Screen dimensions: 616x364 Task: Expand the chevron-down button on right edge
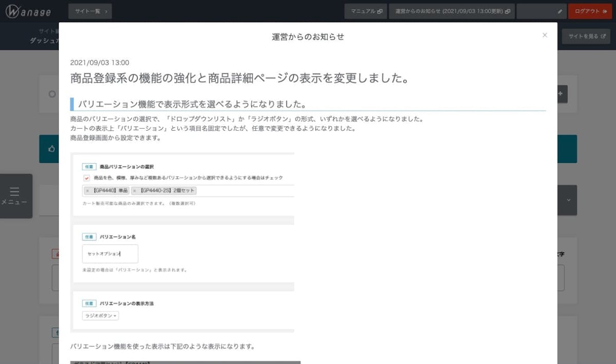click(x=568, y=200)
